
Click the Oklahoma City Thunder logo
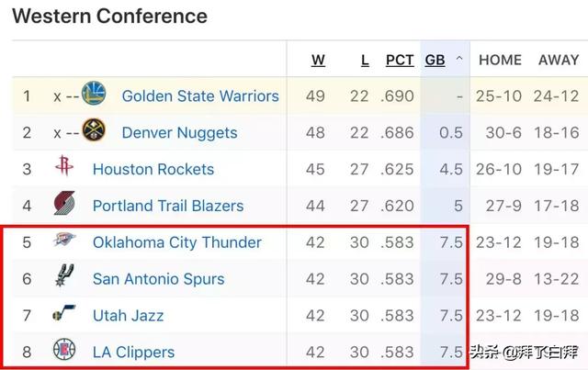point(64,240)
